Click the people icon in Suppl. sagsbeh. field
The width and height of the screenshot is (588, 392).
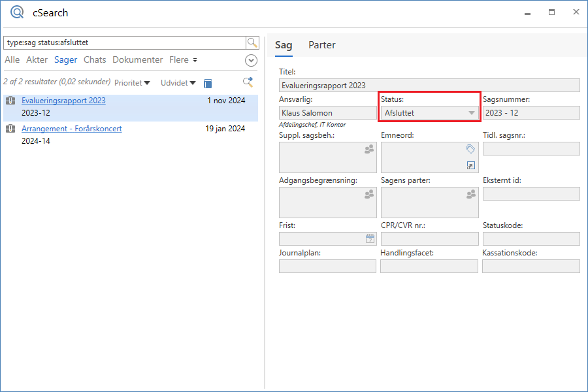pyautogui.click(x=370, y=150)
